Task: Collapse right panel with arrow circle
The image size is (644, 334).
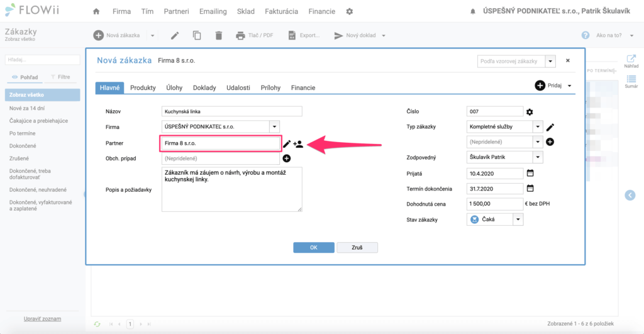Action: tap(630, 195)
